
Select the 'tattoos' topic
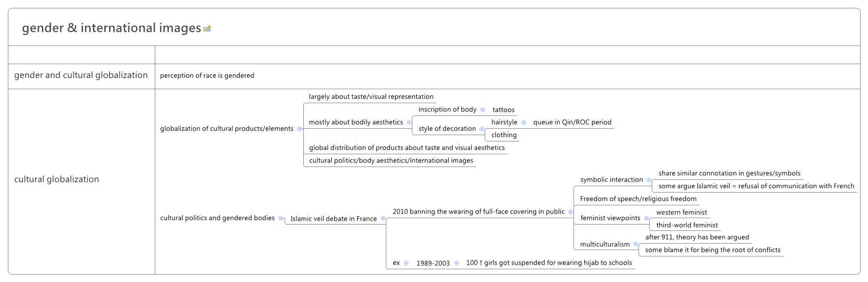(x=503, y=110)
